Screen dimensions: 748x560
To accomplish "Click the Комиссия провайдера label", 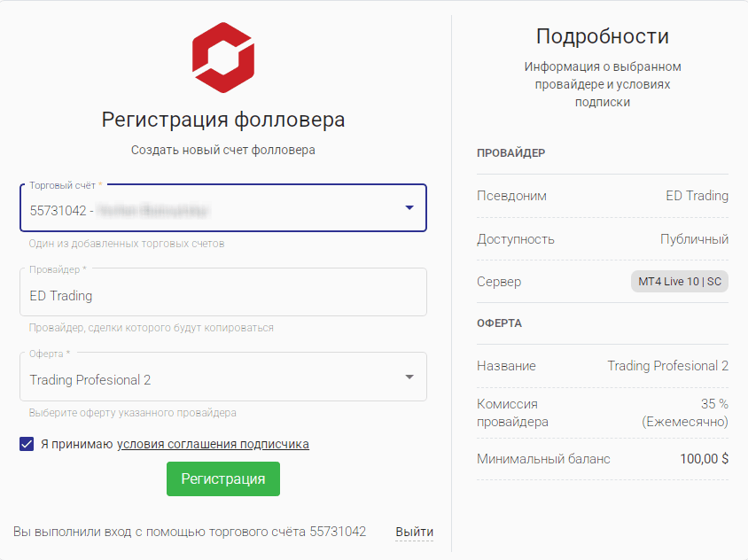I will pyautogui.click(x=513, y=413).
